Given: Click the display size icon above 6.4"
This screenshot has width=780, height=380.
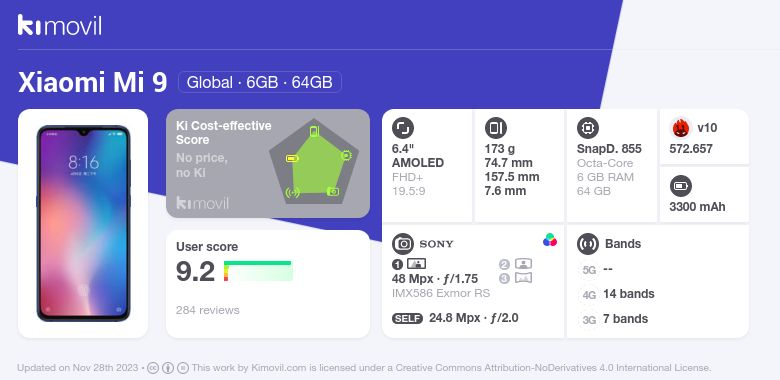Looking at the screenshot, I should 402,128.
